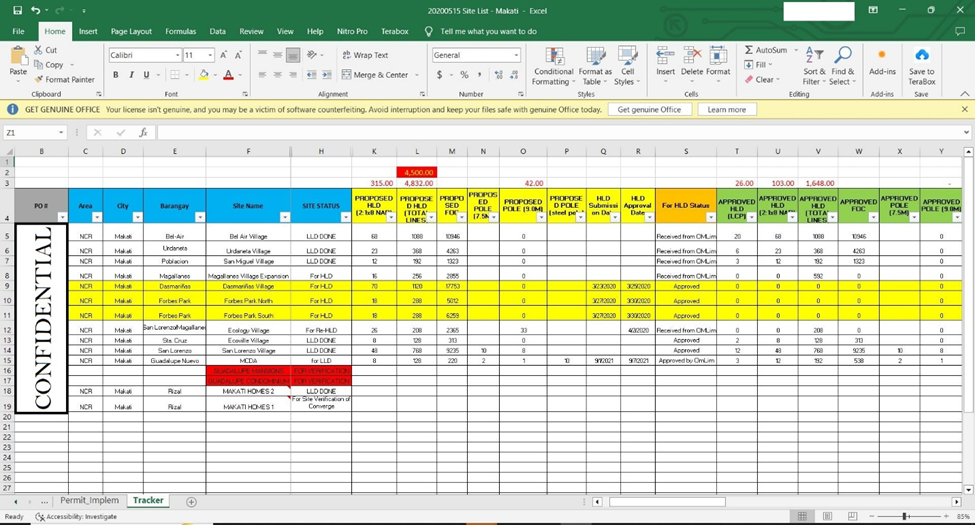Click the Paste clipboard icon
The height and width of the screenshot is (525, 975).
pos(18,56)
